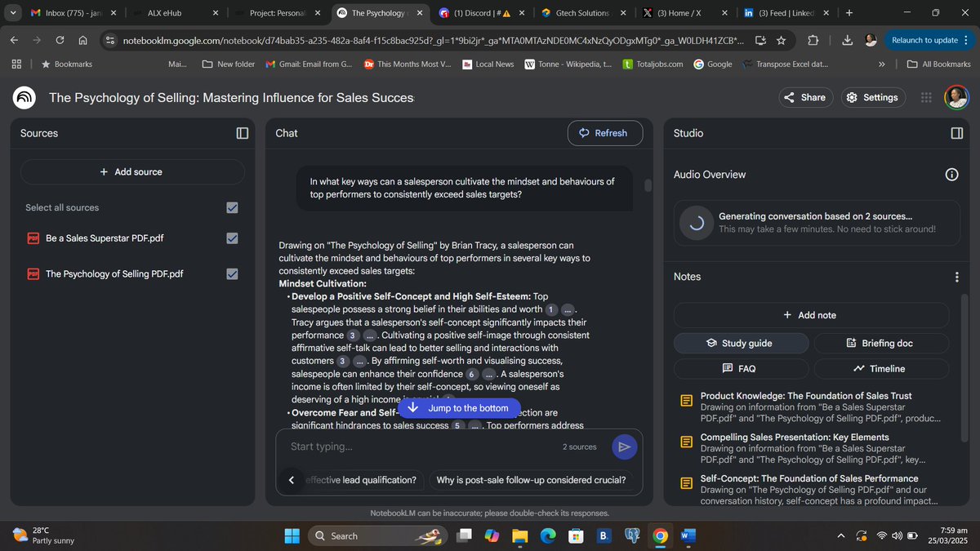The height and width of the screenshot is (551, 980).
Task: Open Microsoft Store from the taskbar
Action: (576, 535)
